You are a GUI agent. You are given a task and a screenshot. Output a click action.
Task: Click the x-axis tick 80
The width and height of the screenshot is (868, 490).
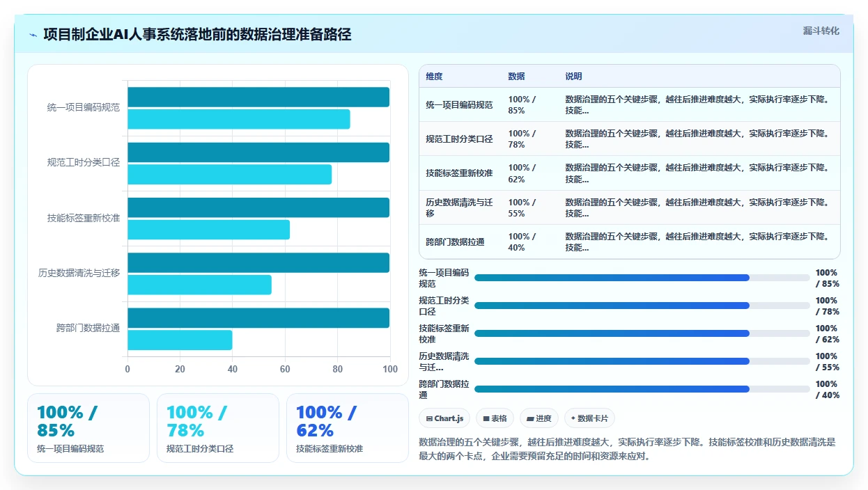pyautogui.click(x=338, y=369)
